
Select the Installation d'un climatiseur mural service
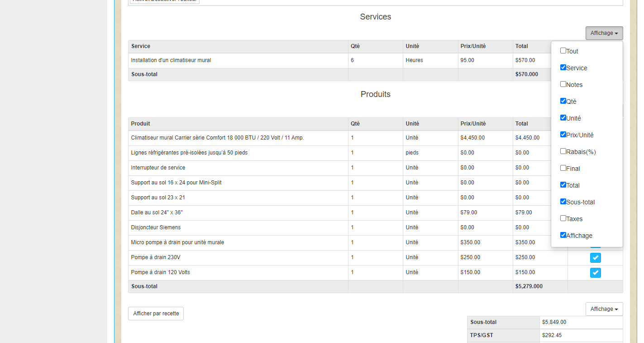click(171, 60)
